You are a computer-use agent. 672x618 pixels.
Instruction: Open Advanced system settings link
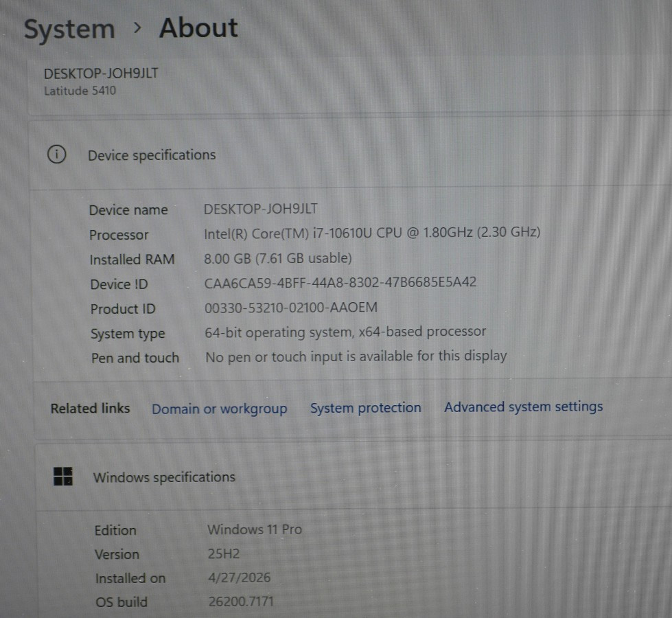pyautogui.click(x=523, y=407)
